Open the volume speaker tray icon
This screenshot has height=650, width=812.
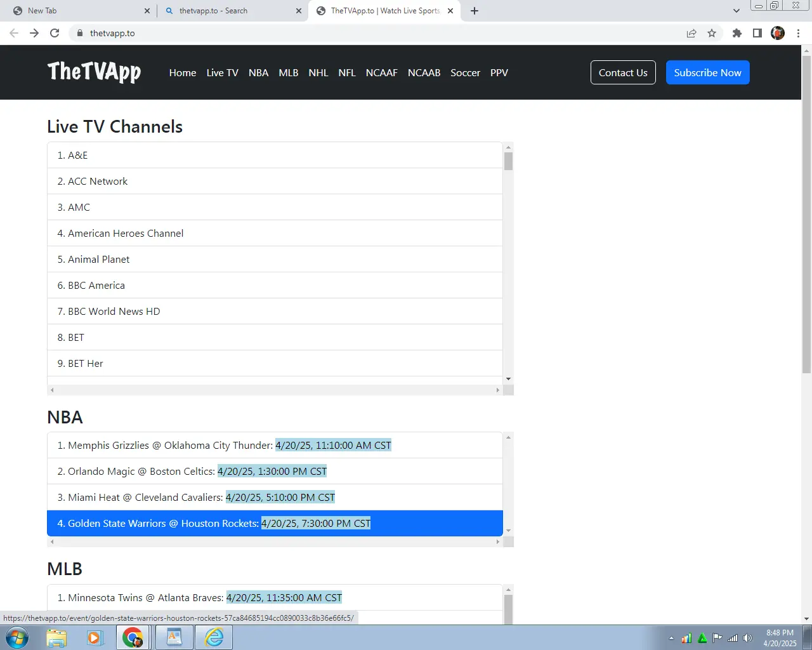(x=748, y=638)
